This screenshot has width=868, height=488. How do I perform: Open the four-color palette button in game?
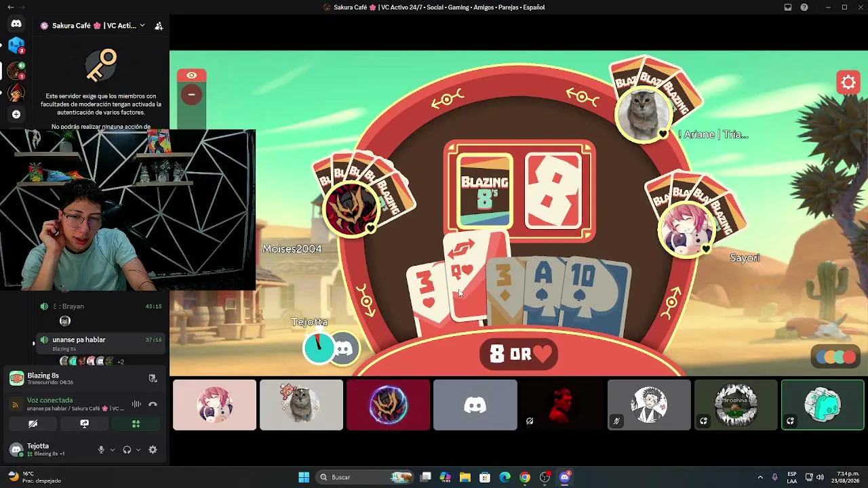click(x=835, y=357)
